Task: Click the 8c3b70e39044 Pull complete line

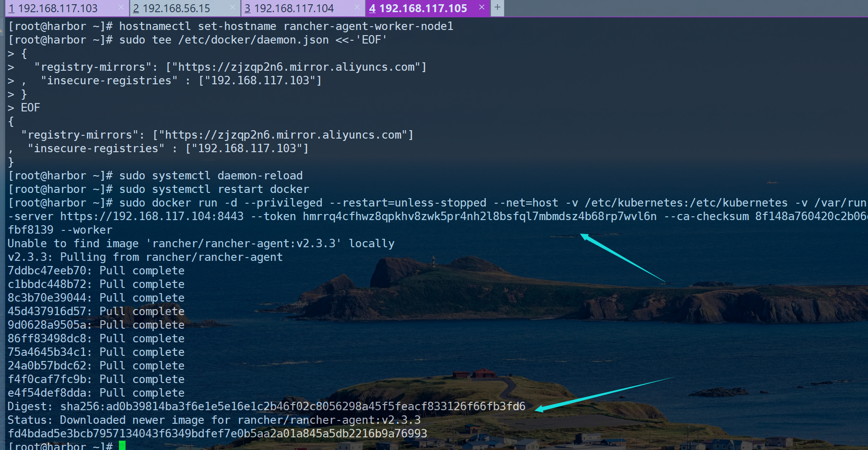Action: tap(96, 298)
